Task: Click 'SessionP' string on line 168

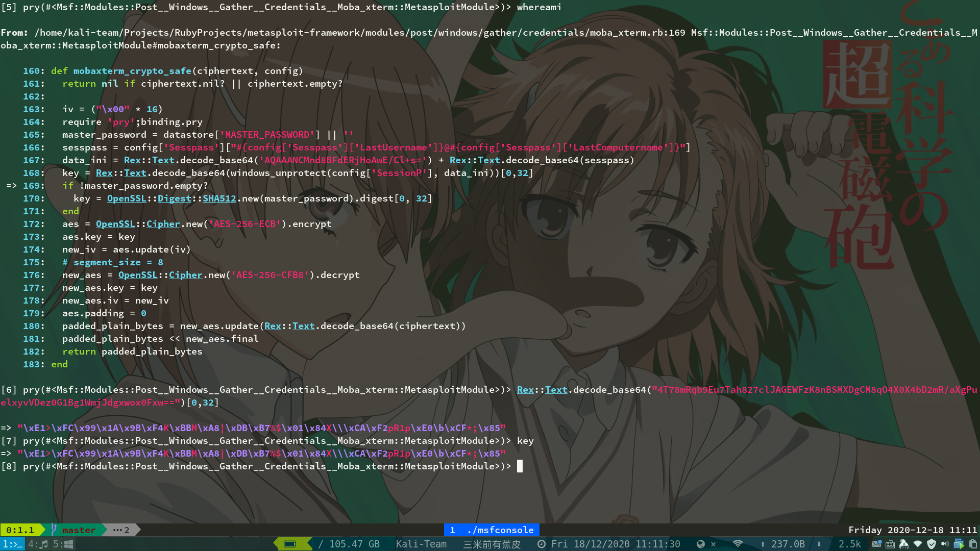Action: tap(399, 173)
